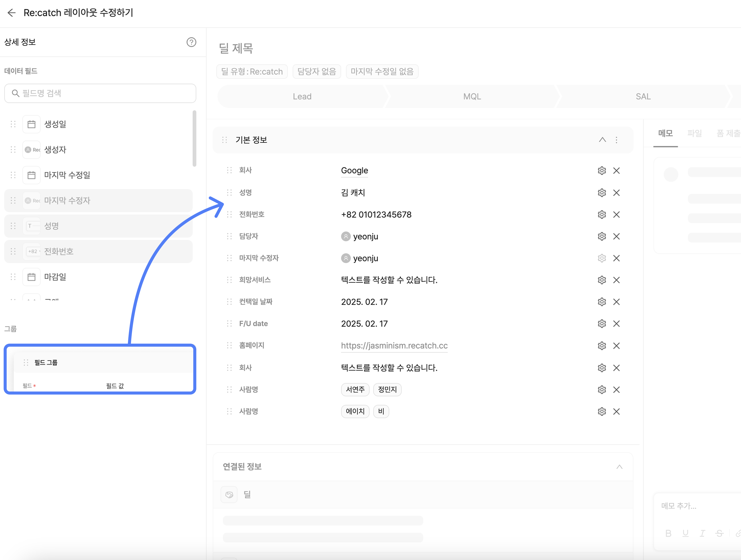Grab drag handle of 담당자 row

(x=229, y=236)
